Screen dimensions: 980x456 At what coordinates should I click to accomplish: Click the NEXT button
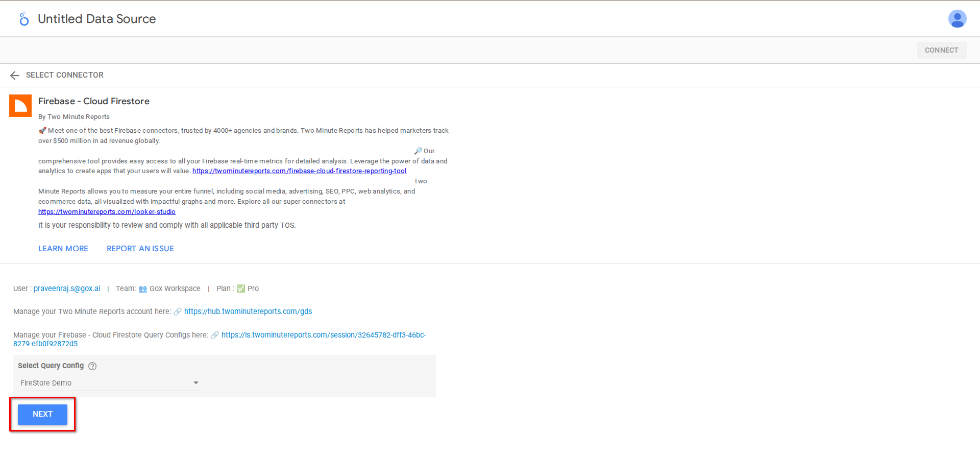point(42,415)
